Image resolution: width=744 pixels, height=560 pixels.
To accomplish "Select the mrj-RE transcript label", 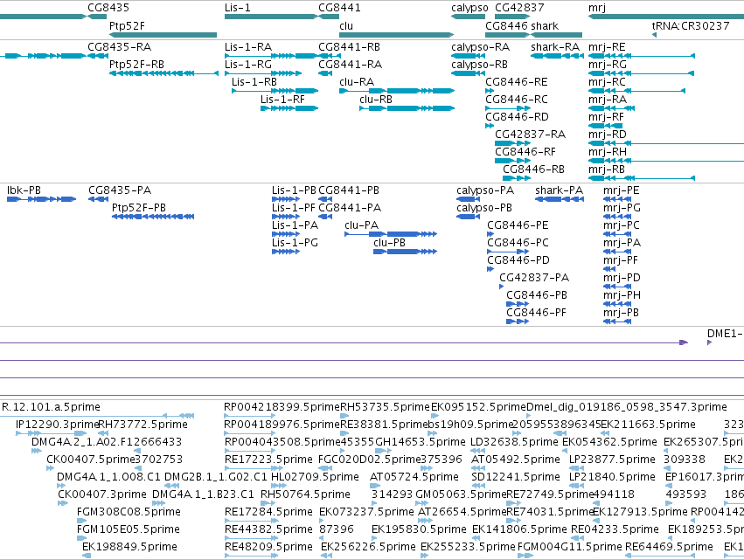I will coord(607,47).
